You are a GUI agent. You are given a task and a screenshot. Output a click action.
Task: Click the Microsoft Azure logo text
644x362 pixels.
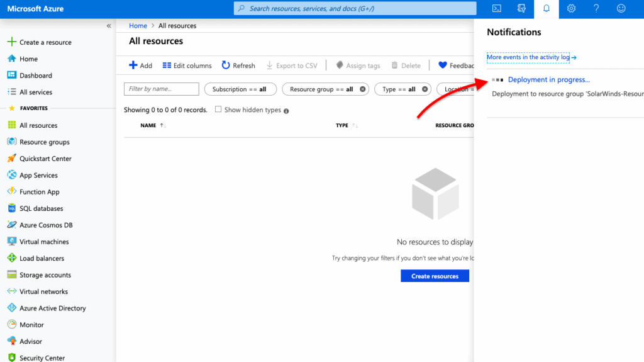35,9
